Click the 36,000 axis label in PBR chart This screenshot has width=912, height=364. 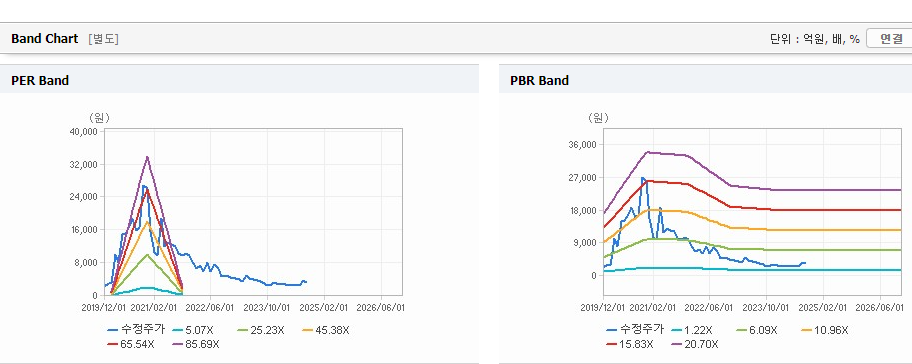pos(582,144)
